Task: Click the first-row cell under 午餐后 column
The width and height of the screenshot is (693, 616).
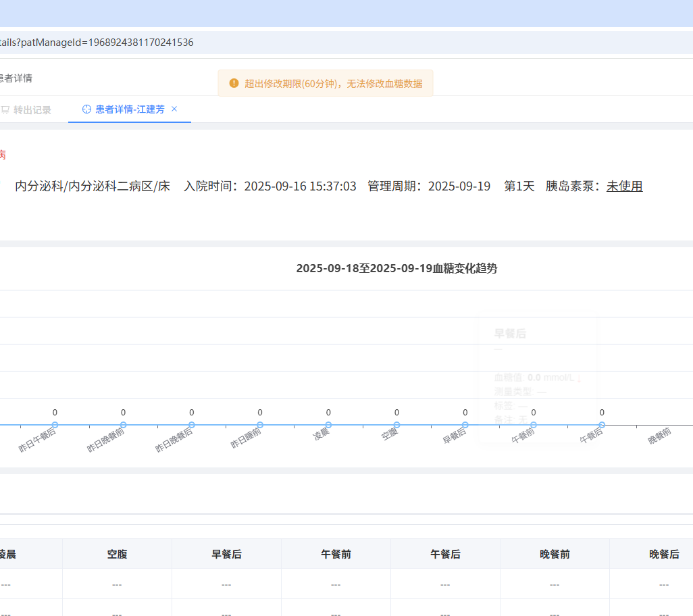Action: (446, 584)
